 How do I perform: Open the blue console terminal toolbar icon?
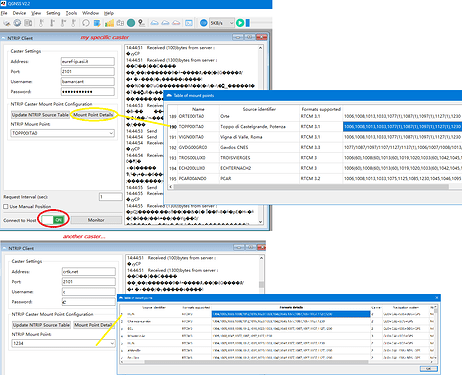[189, 23]
